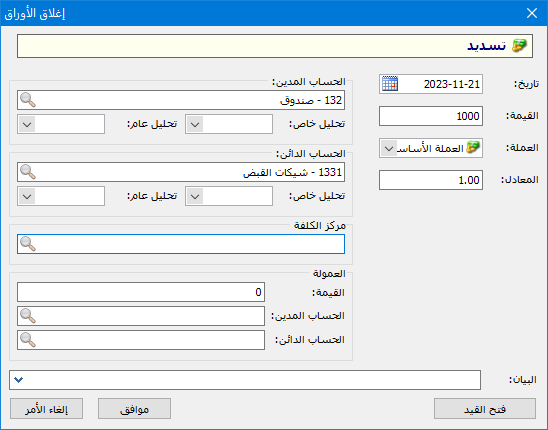Search commission credit account magnifier
The image size is (548, 430).
(x=28, y=339)
